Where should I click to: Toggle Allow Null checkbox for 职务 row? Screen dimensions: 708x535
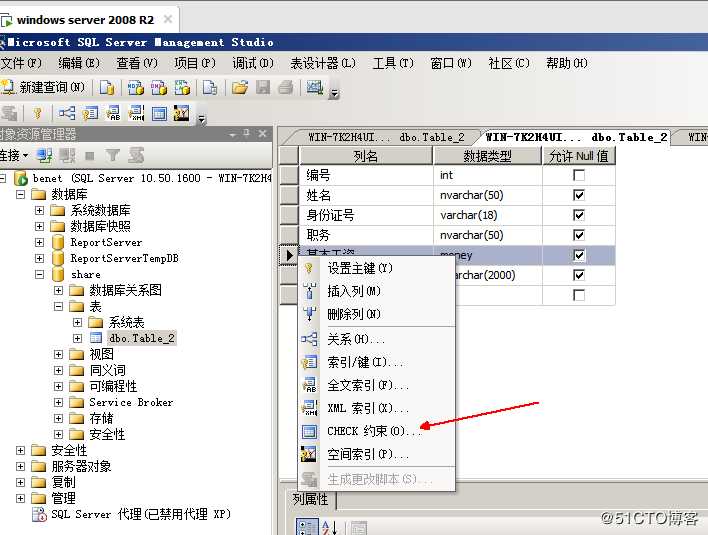(578, 235)
